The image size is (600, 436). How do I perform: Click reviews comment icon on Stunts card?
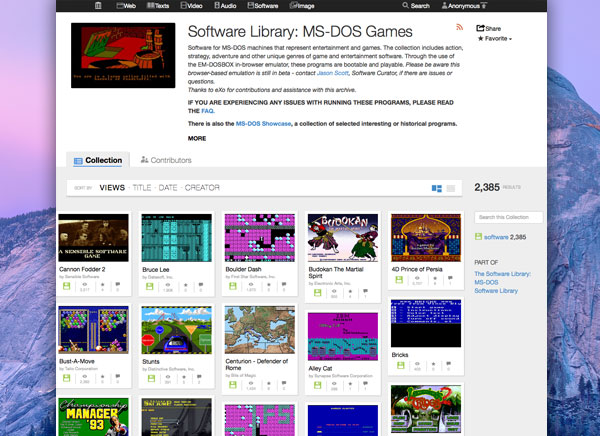tap(199, 377)
